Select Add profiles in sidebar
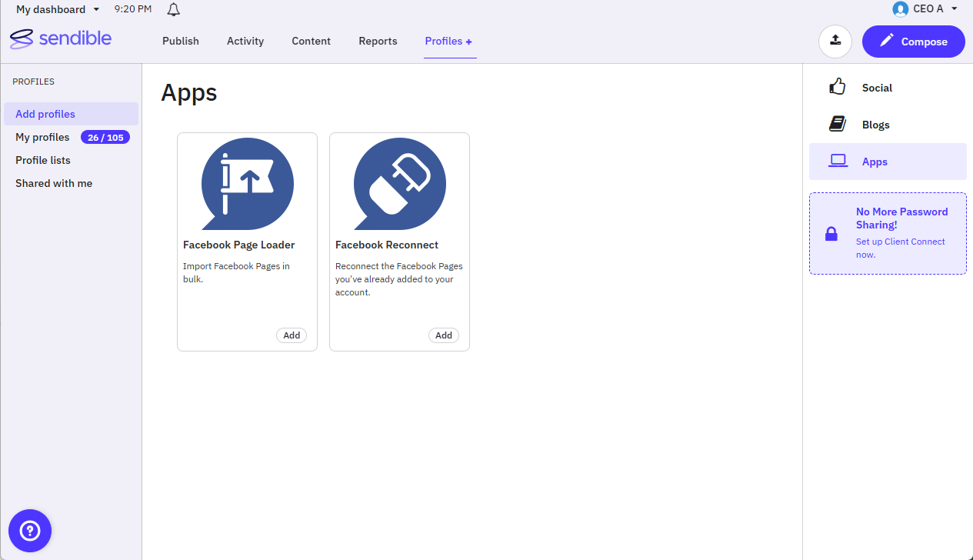This screenshot has width=973, height=560. tap(71, 114)
